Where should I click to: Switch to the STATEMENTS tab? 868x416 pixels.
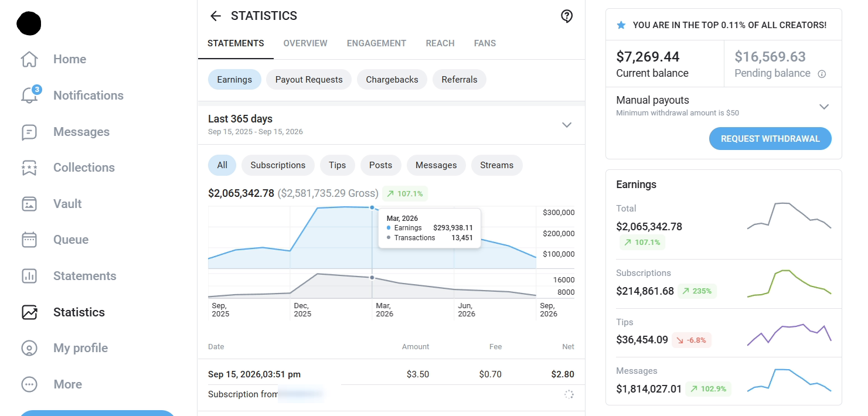(236, 43)
